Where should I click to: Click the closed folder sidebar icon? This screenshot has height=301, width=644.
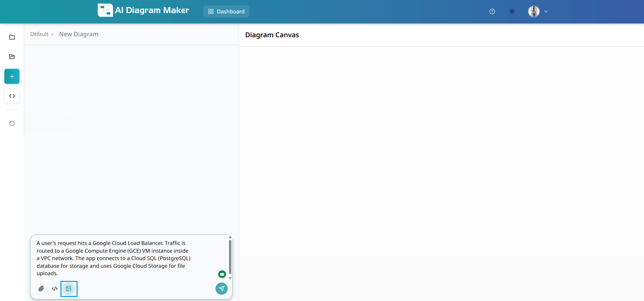[x=12, y=37]
